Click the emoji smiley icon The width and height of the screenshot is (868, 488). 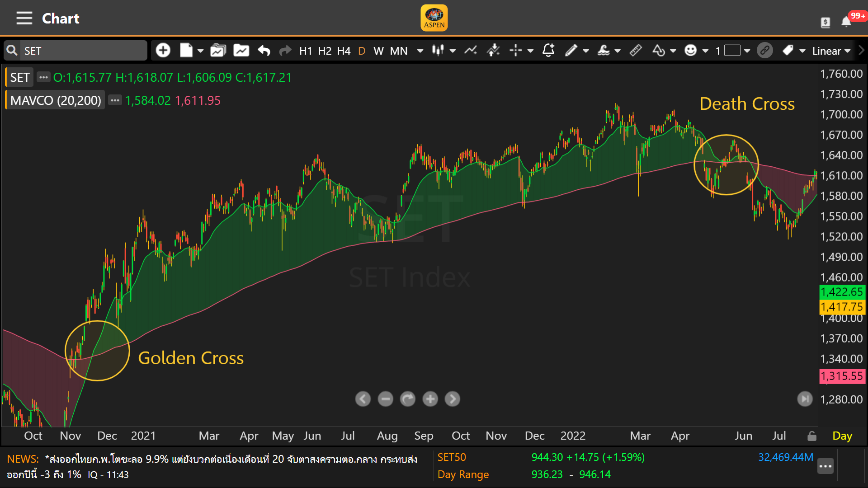click(x=690, y=51)
